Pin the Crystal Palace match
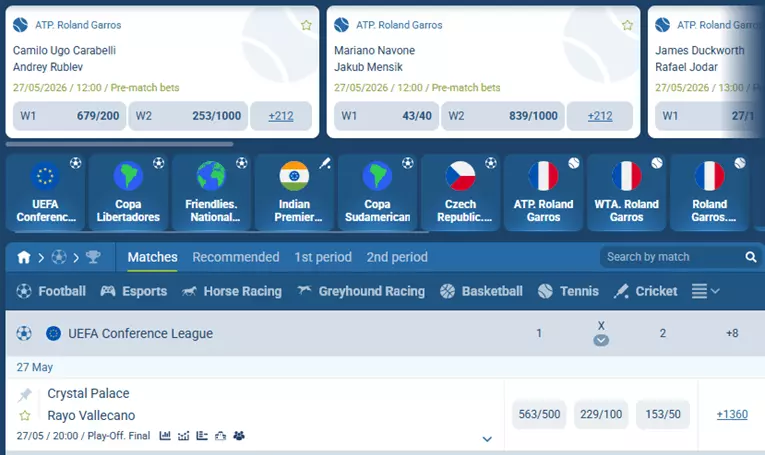The height and width of the screenshot is (455, 765). [24, 394]
